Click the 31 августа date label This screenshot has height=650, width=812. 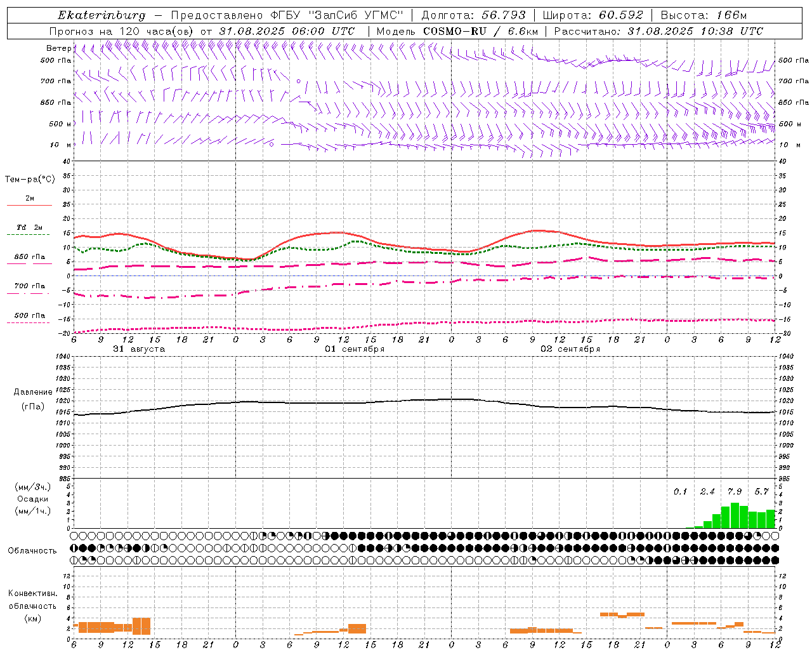[x=139, y=349]
